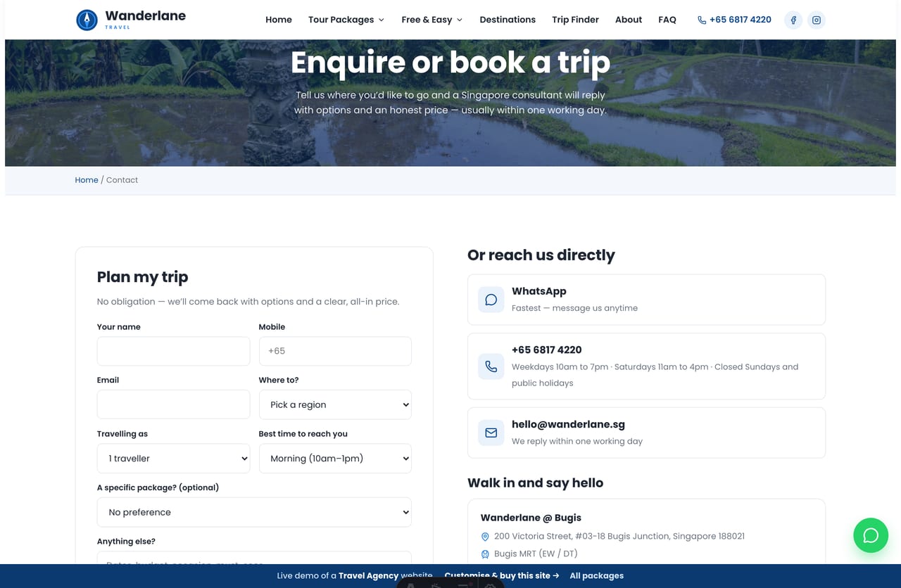Open the Trip Finder page
Screen dimensions: 901x588
[x=575, y=20]
